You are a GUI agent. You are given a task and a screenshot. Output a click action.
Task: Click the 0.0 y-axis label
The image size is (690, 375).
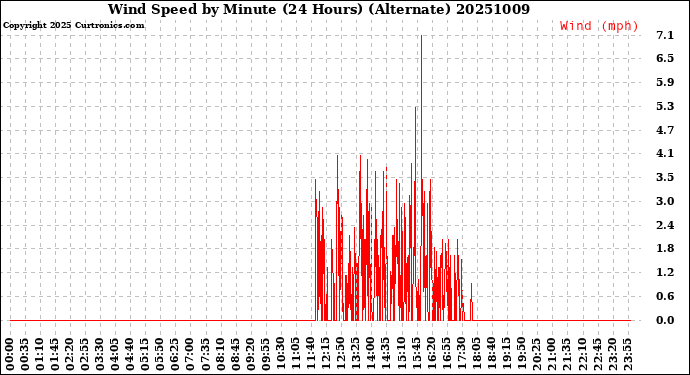coord(665,320)
